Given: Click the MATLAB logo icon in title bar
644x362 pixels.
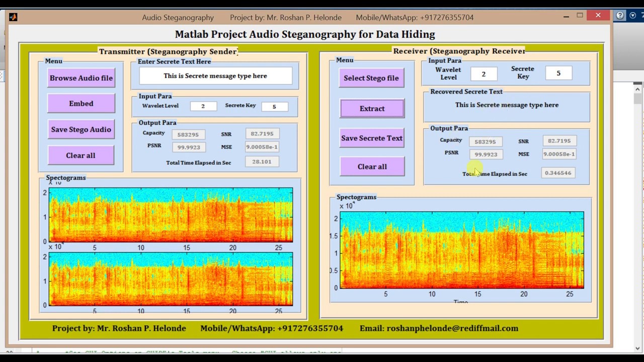Looking at the screenshot, I should (x=13, y=17).
